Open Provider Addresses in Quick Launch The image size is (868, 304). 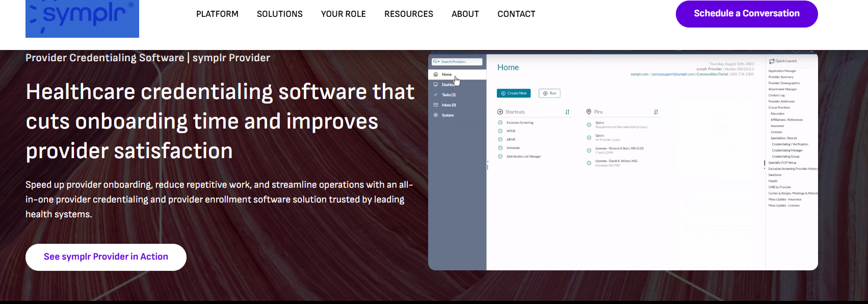tap(781, 102)
